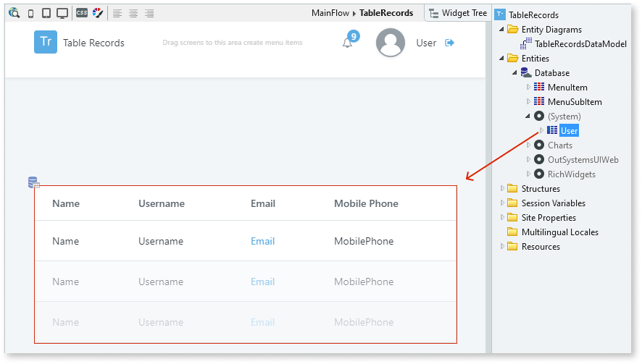
Task: Click the table data source icon
Action: (x=33, y=182)
